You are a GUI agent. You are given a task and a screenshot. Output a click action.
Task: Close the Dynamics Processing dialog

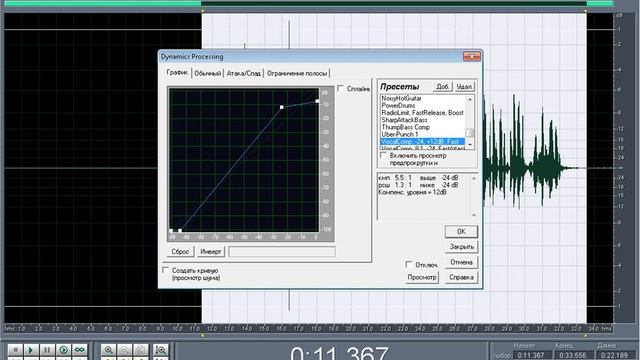(471, 56)
